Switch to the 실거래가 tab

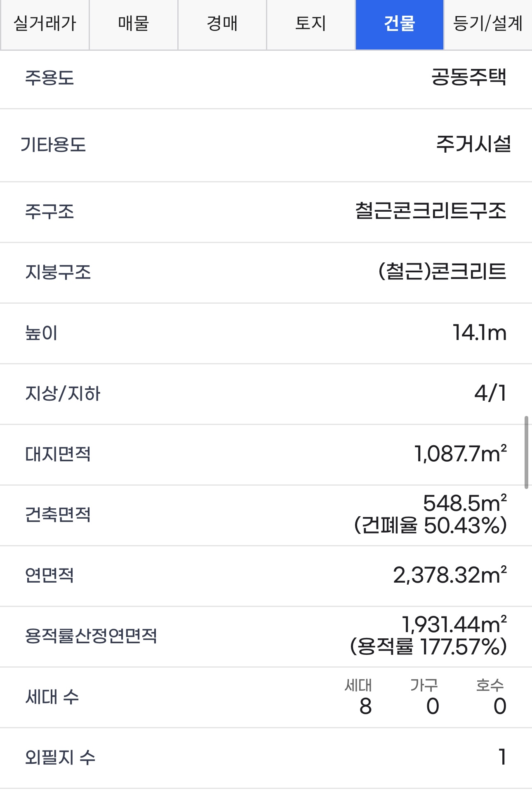45,24
